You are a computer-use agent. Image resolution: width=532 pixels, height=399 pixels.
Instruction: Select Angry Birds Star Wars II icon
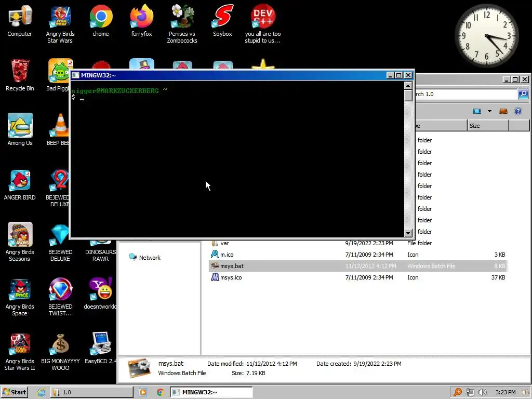(20, 352)
